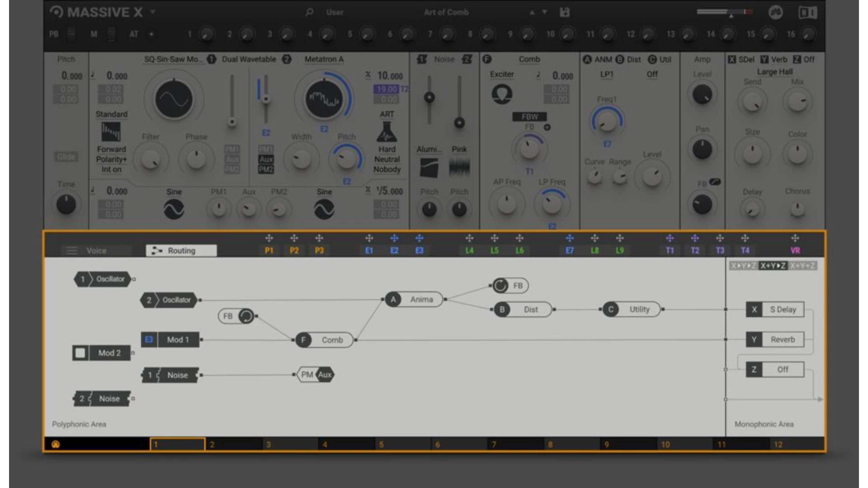Toggle the Mod 2 checkbox
The width and height of the screenshot is (868, 488).
tap(80, 353)
